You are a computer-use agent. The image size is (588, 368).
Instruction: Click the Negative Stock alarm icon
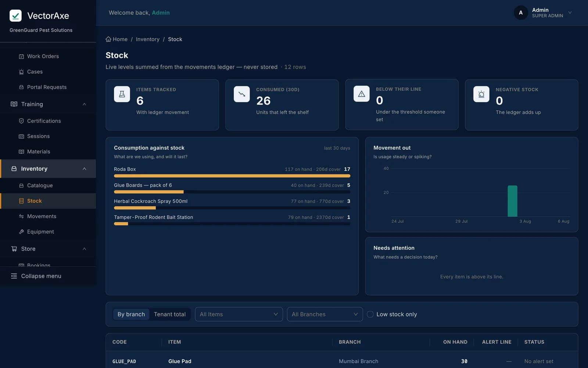click(x=481, y=94)
